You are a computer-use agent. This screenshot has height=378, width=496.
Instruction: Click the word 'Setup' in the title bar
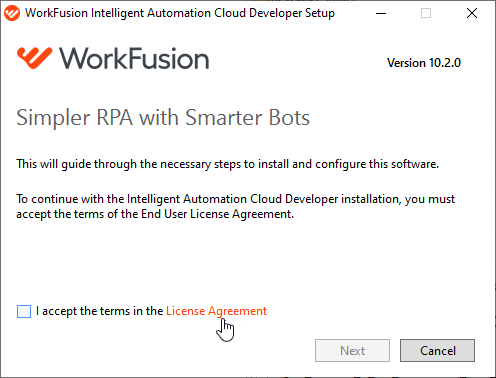(320, 13)
